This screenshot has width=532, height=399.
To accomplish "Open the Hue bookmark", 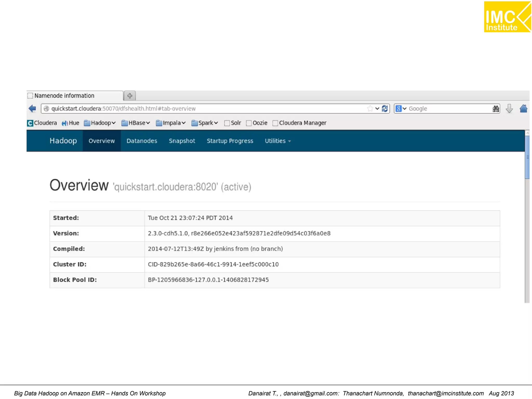I will coord(70,123).
